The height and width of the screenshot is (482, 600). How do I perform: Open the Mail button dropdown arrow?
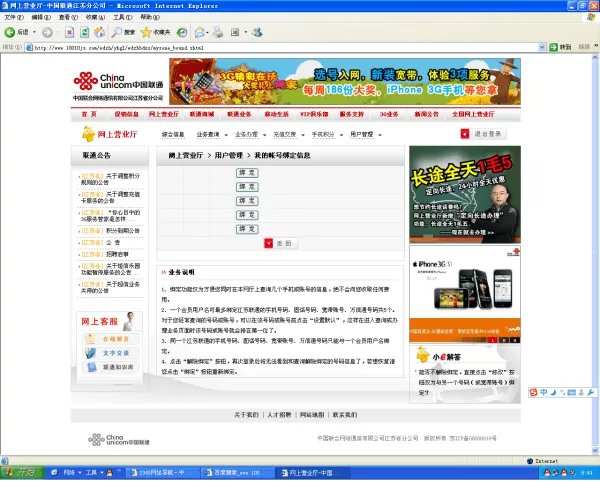point(207,33)
